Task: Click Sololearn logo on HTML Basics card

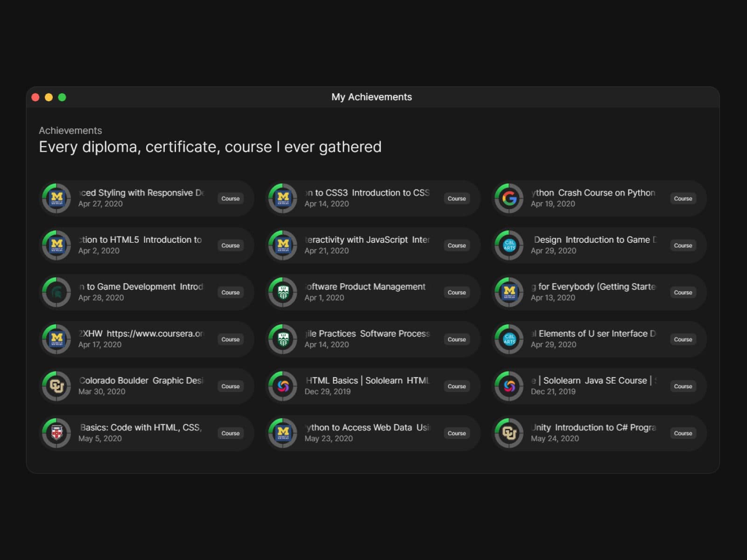Action: (x=283, y=386)
